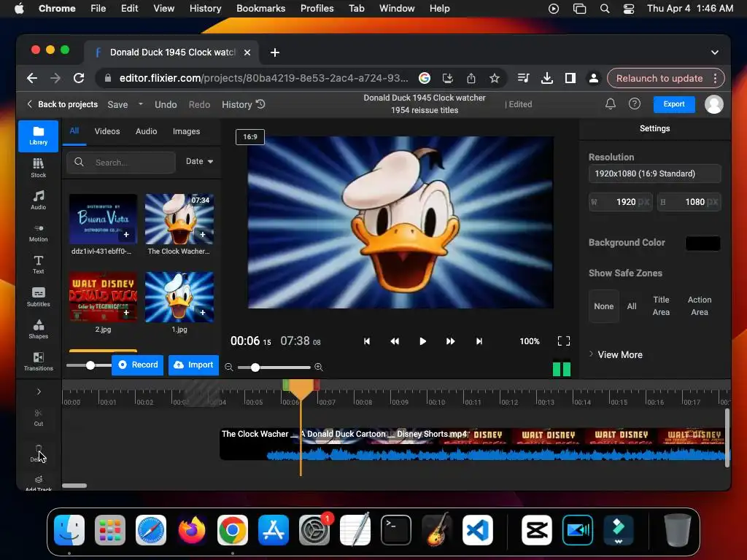Screen dimensions: 747x560
Task: Go Back to projects
Action: click(x=63, y=104)
